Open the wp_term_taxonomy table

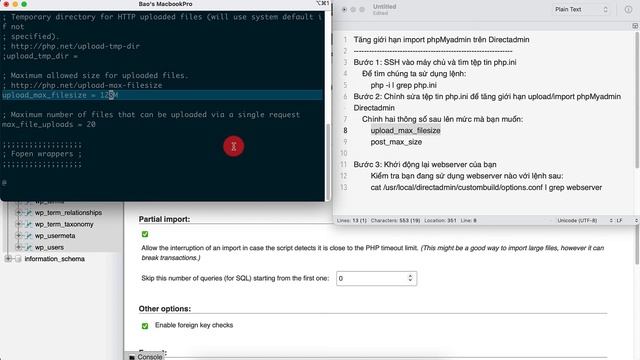[64, 224]
